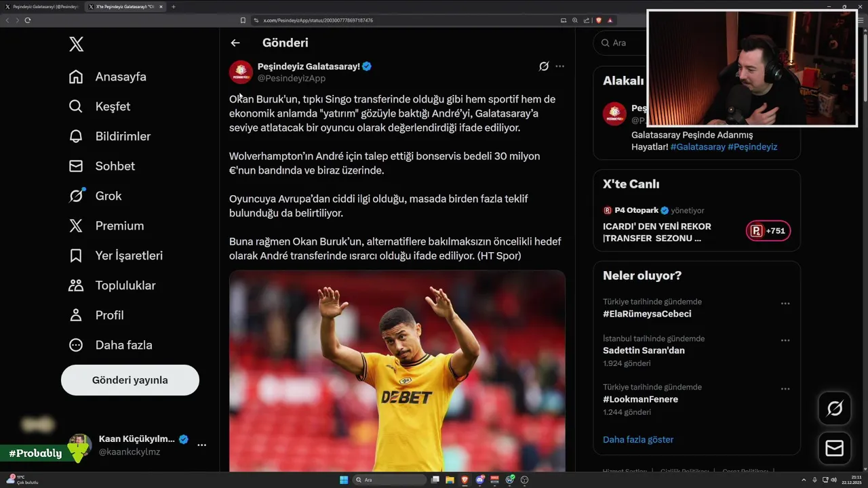This screenshot has height=488, width=868.
Task: Click the Profil person icon
Action: [76, 315]
